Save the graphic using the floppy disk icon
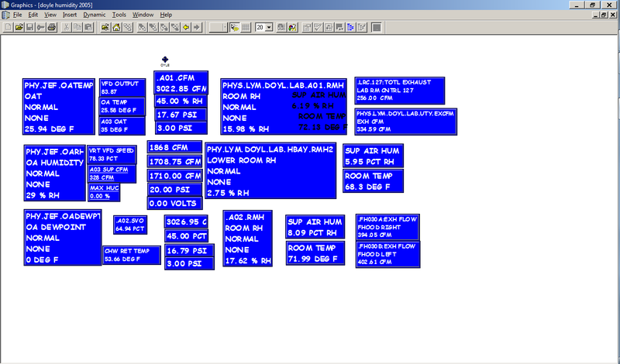 point(29,27)
